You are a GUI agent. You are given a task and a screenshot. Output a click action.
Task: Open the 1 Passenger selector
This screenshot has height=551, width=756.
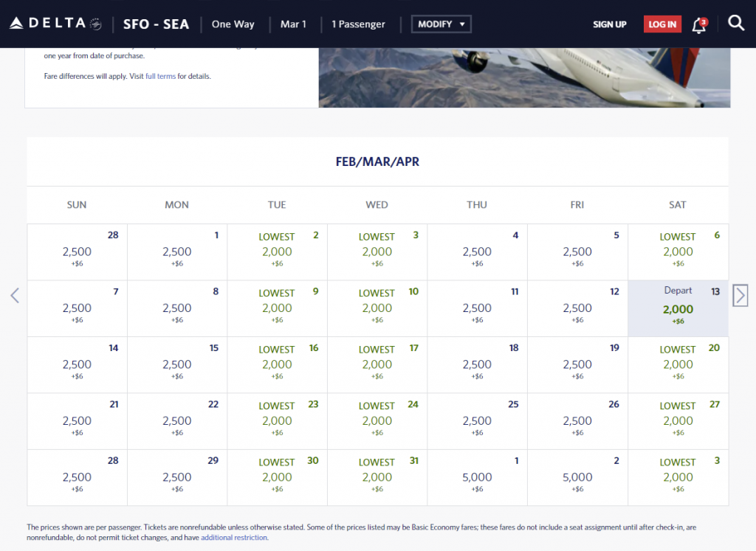[x=358, y=24]
